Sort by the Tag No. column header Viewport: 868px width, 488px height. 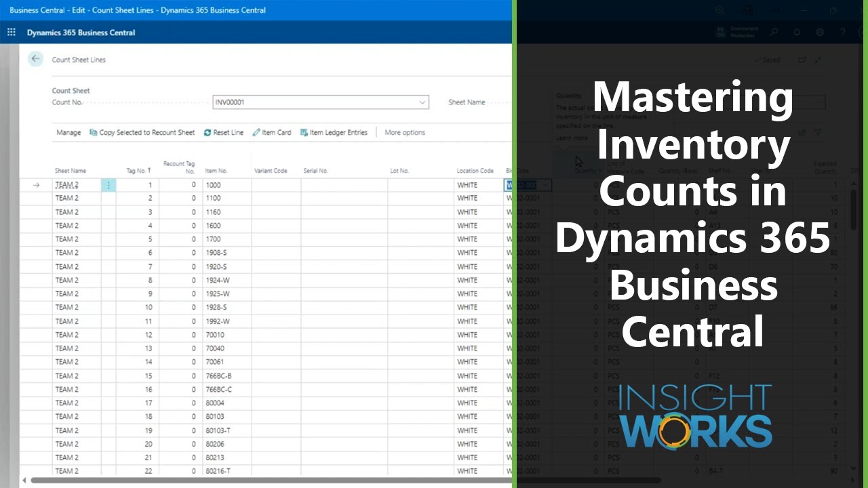[x=138, y=171]
